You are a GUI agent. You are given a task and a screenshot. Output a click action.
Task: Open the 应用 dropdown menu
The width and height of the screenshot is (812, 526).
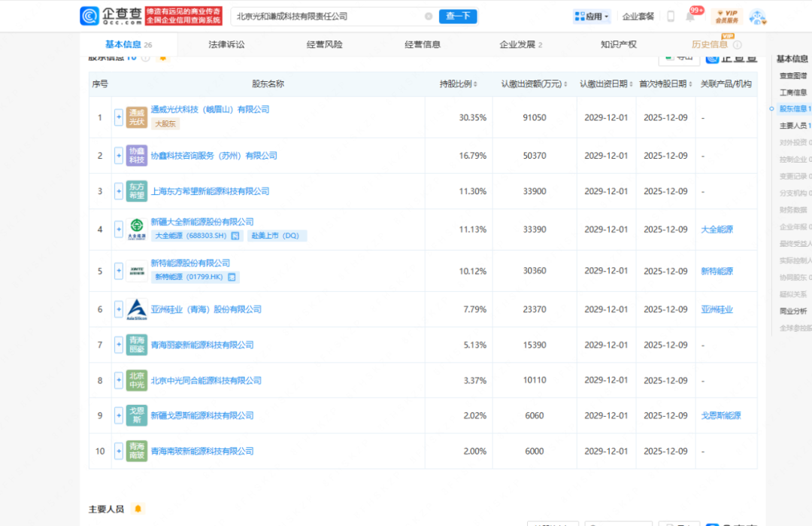(x=592, y=16)
